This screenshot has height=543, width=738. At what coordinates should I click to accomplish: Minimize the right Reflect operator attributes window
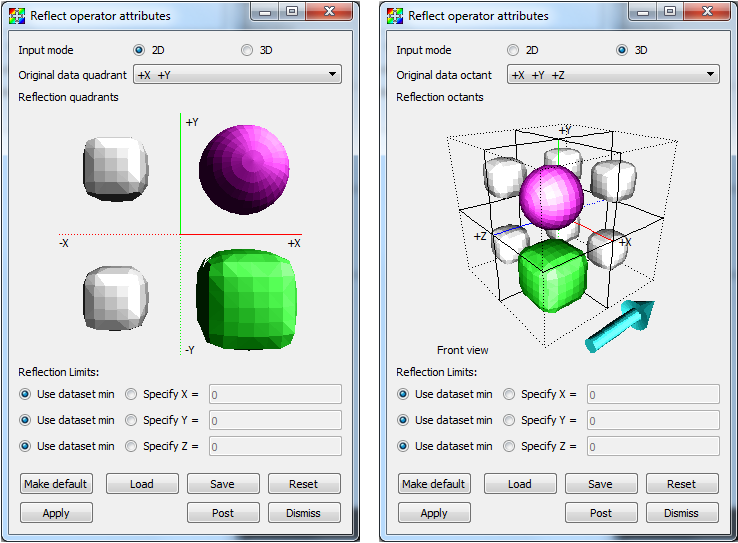pyautogui.click(x=643, y=11)
